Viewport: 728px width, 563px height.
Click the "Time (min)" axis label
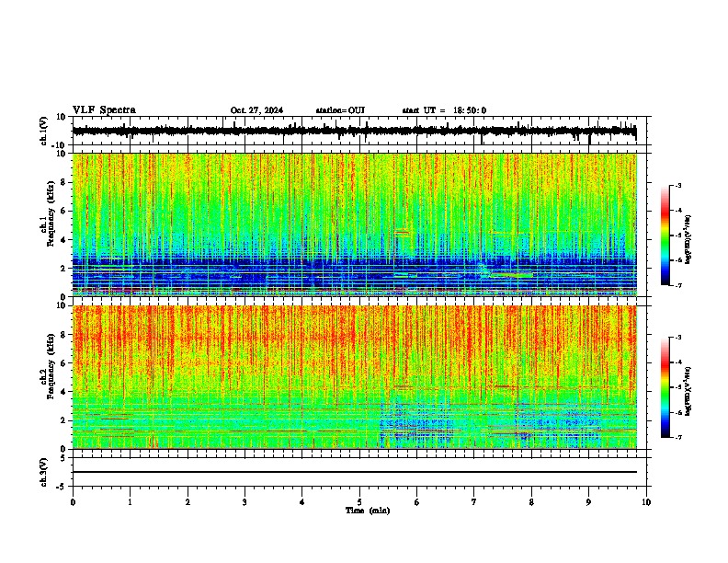tap(368, 511)
